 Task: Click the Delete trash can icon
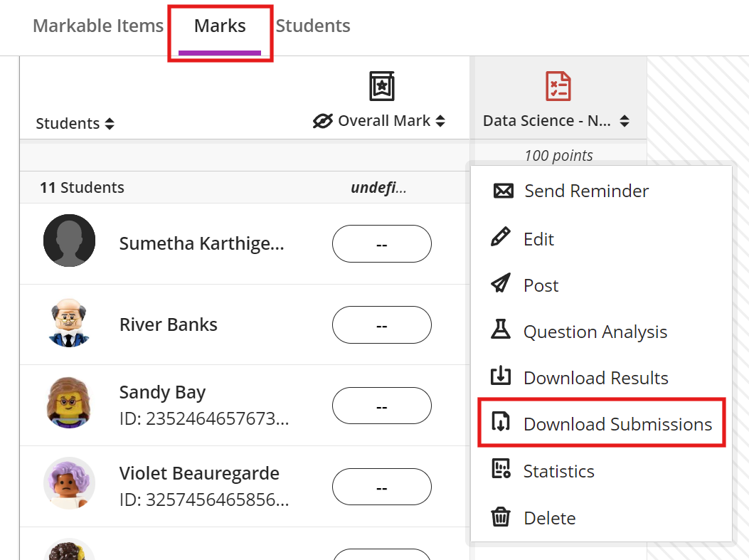click(501, 517)
